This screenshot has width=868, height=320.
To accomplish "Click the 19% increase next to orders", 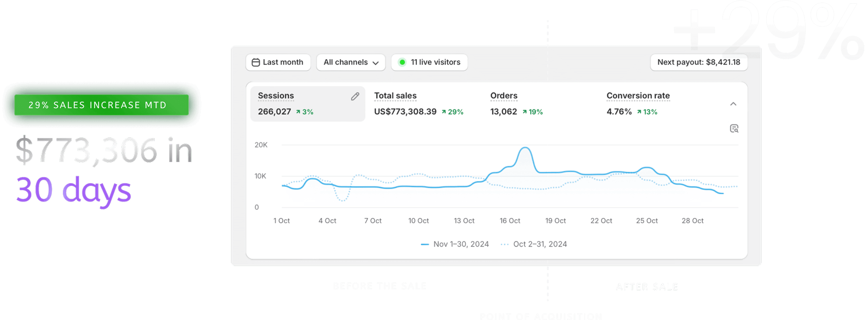I will click(532, 112).
